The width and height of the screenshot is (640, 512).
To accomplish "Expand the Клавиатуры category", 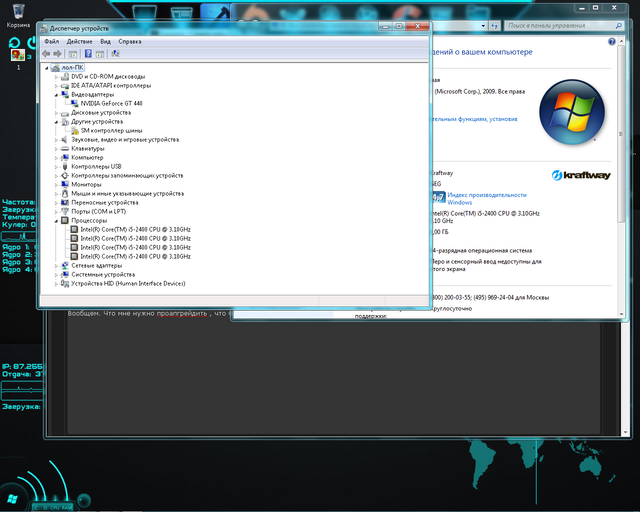I will (x=56, y=149).
